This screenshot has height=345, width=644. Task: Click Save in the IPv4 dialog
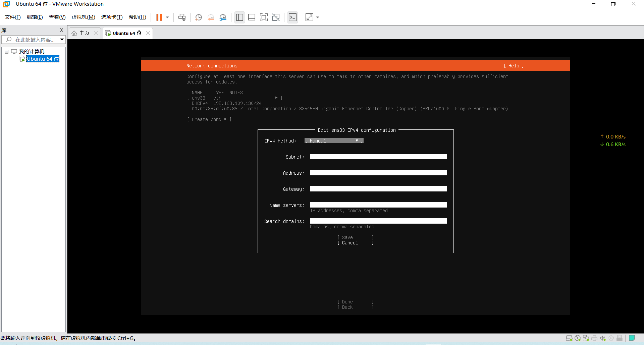356,237
